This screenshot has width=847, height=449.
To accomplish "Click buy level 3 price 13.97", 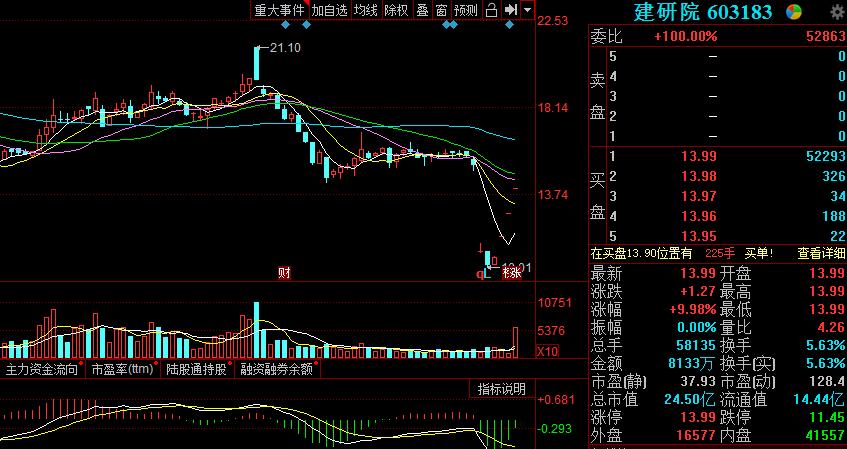I will 698,196.
